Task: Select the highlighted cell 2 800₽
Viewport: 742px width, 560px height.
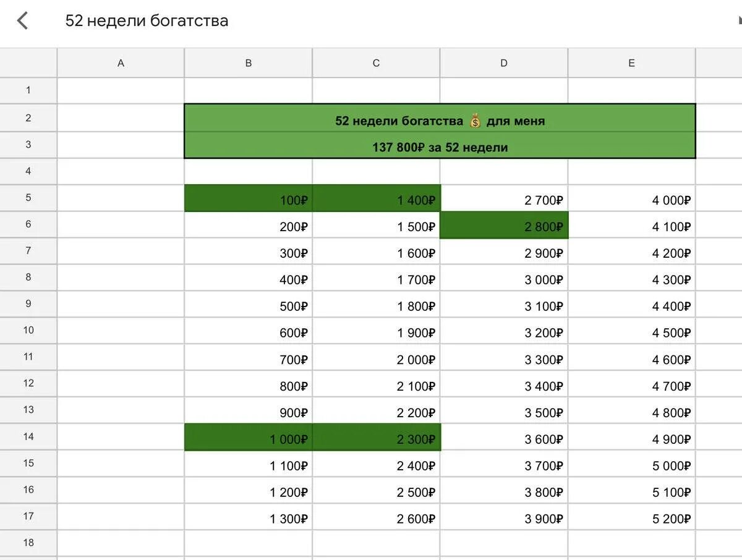Action: coord(504,224)
